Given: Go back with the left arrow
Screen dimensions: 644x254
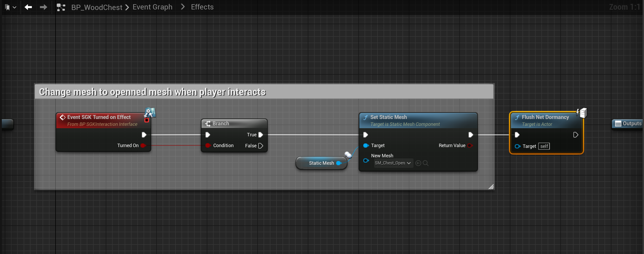Looking at the screenshot, I should [x=28, y=7].
